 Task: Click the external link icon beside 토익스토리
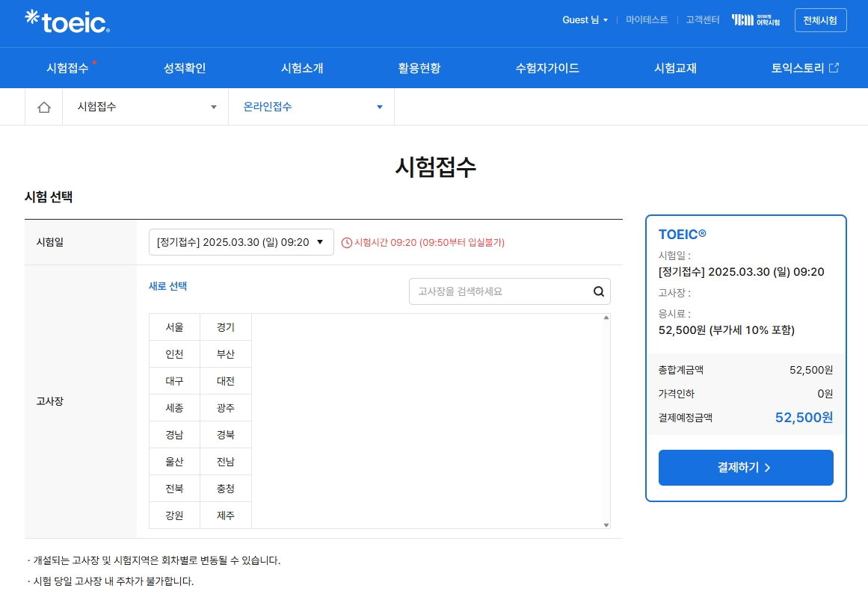(x=832, y=67)
